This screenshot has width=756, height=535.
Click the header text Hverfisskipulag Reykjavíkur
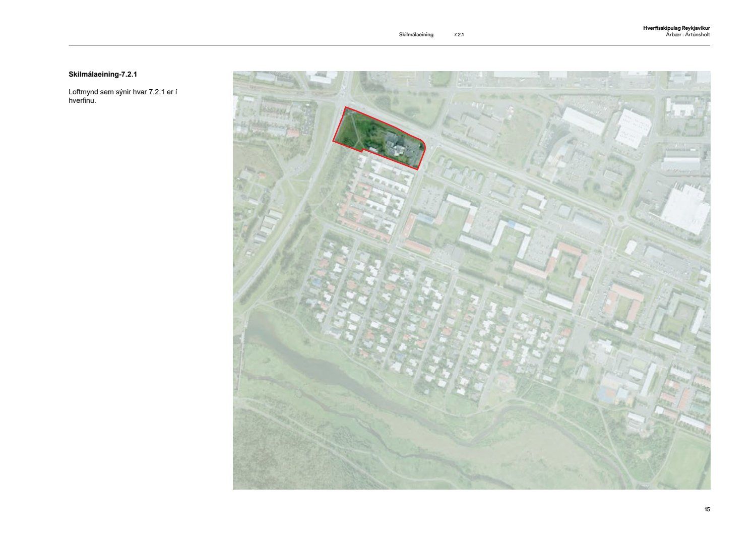pyautogui.click(x=676, y=28)
